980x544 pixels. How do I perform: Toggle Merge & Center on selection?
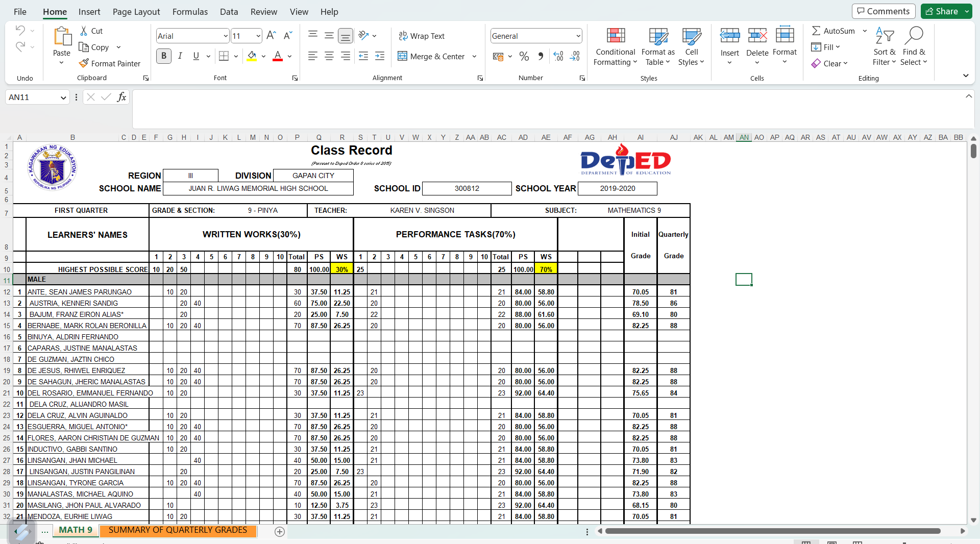coord(431,56)
